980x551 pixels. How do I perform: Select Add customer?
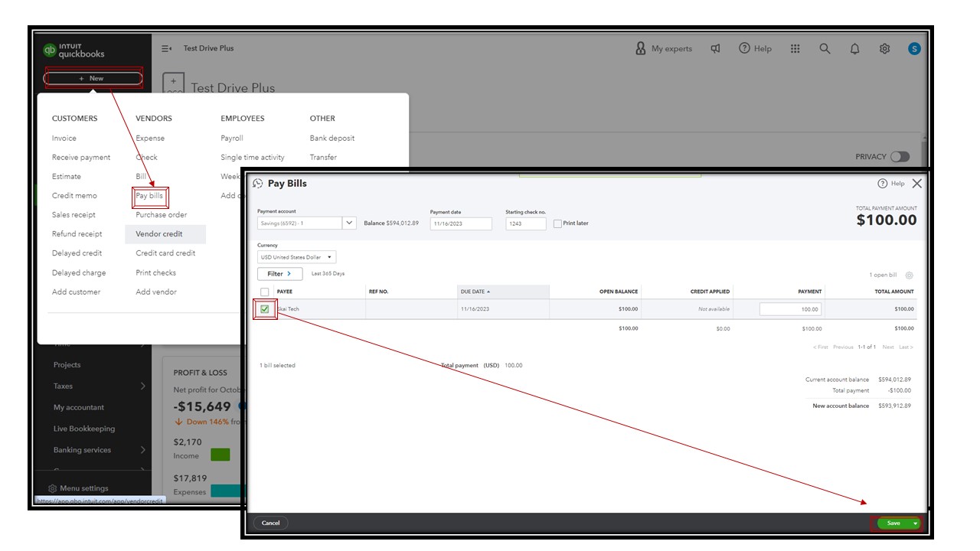(76, 292)
